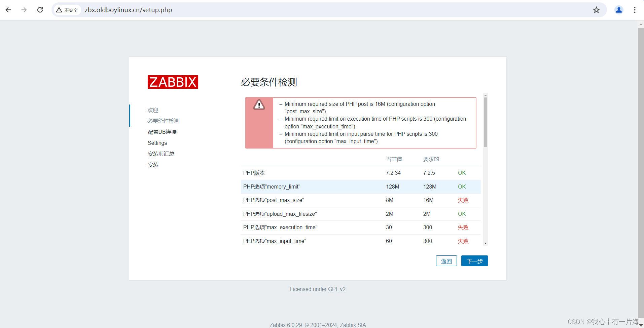Select the 必要条件检测 step in sidebar
644x328 pixels.
(164, 121)
